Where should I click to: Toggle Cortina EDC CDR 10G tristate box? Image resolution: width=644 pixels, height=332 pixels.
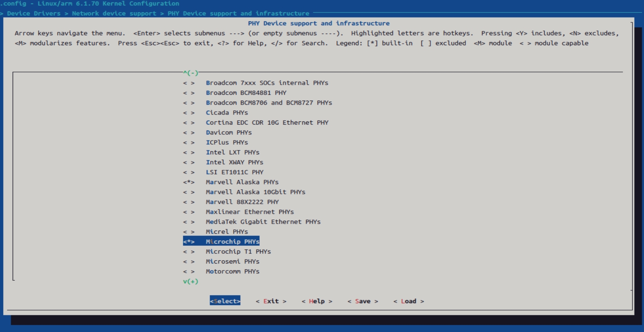pos(189,123)
